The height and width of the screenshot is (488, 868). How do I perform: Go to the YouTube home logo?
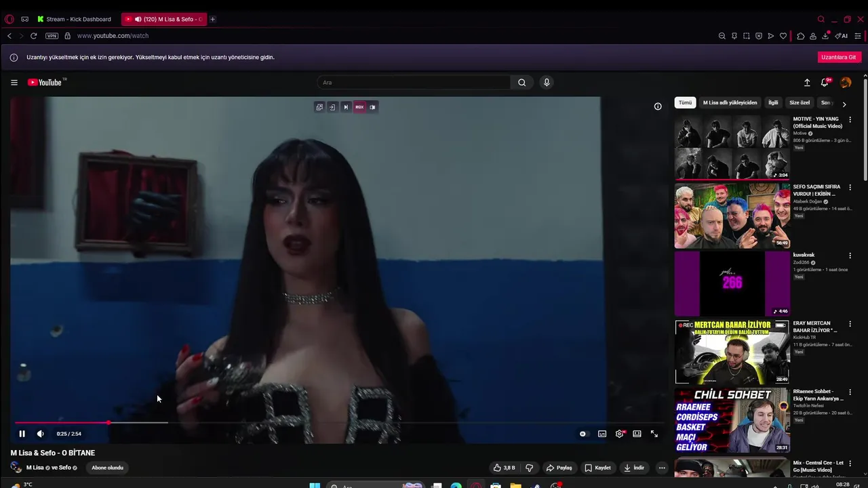46,83
